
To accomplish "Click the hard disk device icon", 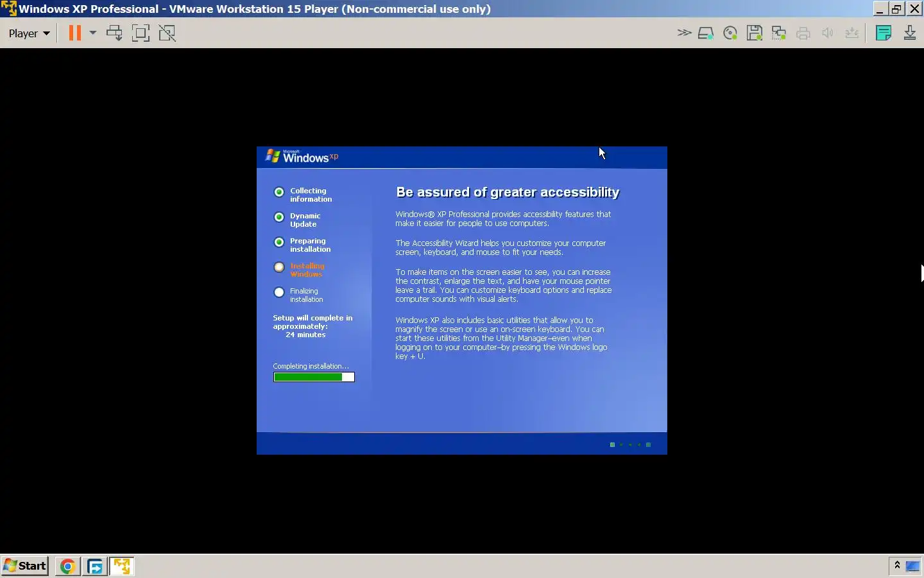I will [706, 33].
